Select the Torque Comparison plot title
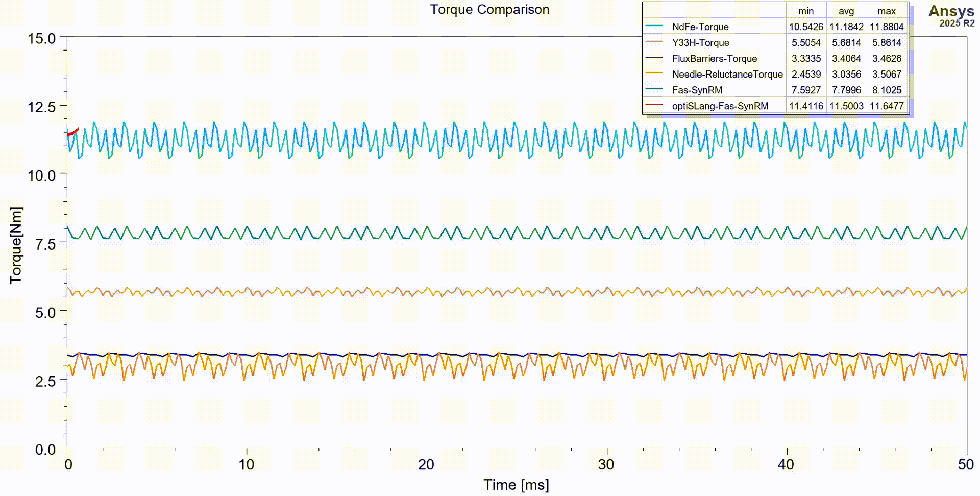 [489, 9]
